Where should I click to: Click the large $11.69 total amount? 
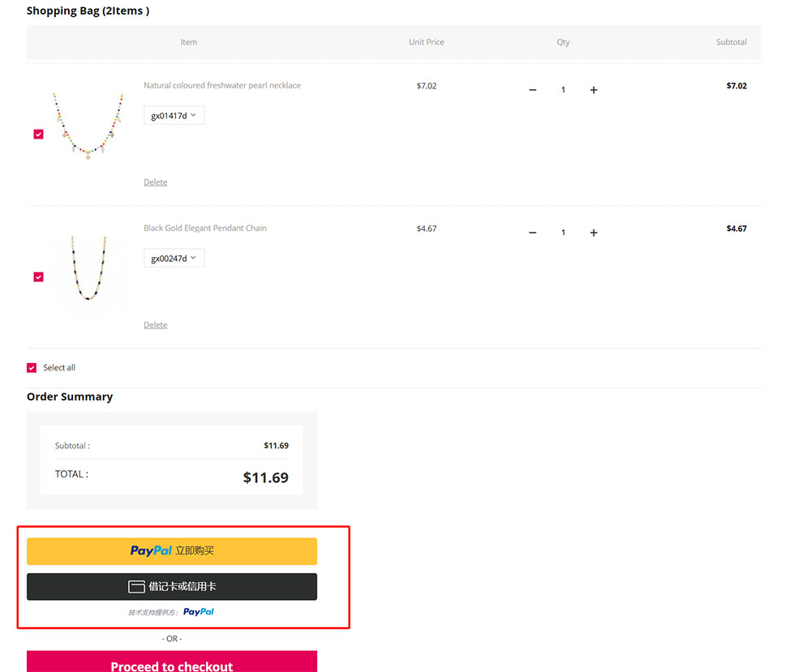(x=266, y=477)
